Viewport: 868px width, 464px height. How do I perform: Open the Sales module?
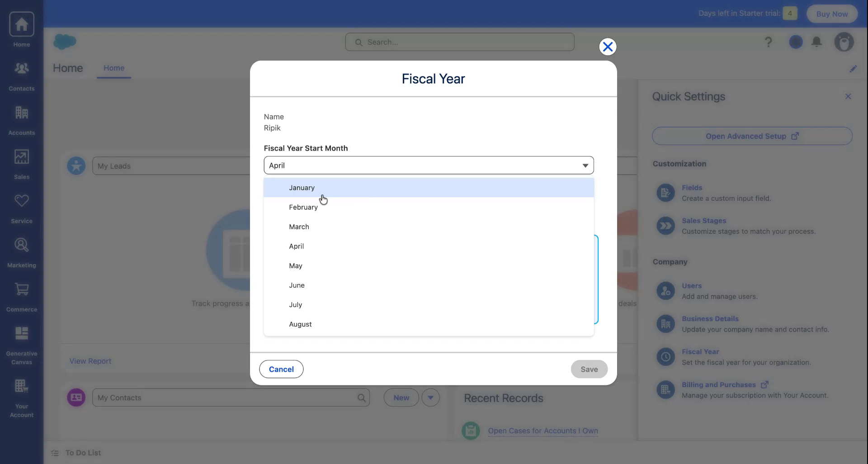pos(21,163)
